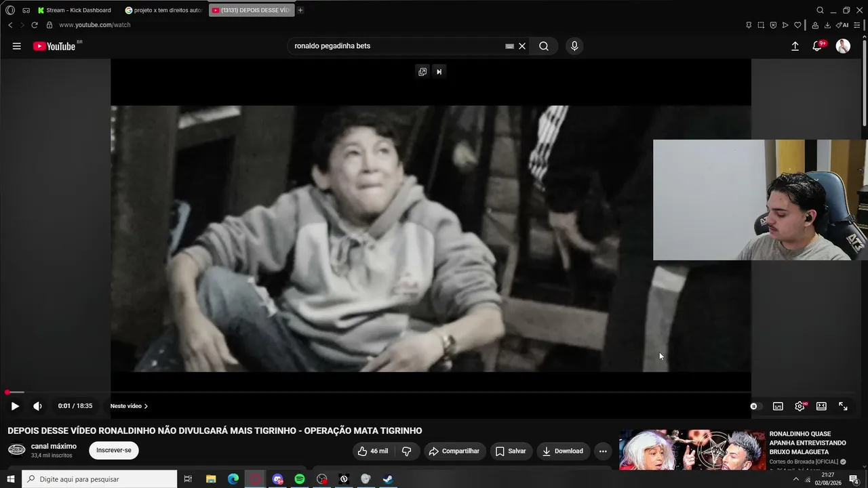Download the video
The height and width of the screenshot is (488, 868).
[x=563, y=451]
